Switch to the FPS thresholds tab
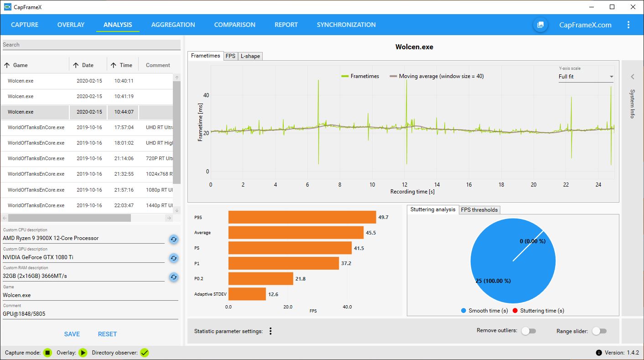644x360 pixels. (479, 210)
